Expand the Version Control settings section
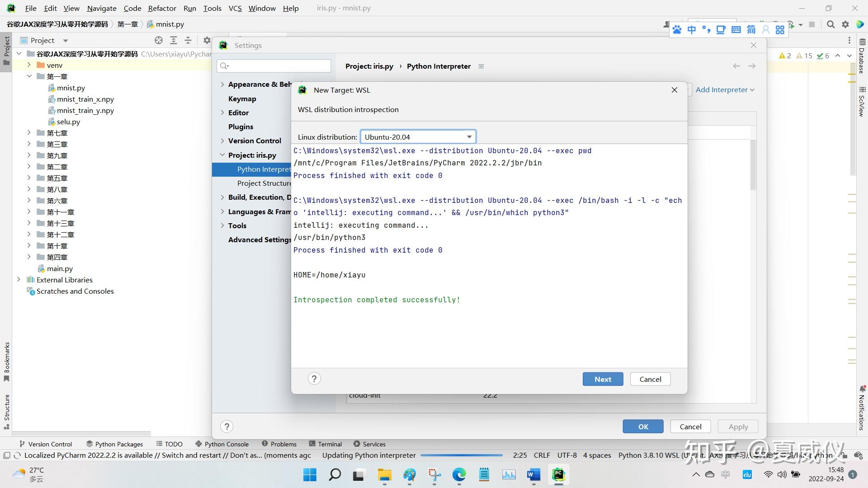 click(222, 141)
